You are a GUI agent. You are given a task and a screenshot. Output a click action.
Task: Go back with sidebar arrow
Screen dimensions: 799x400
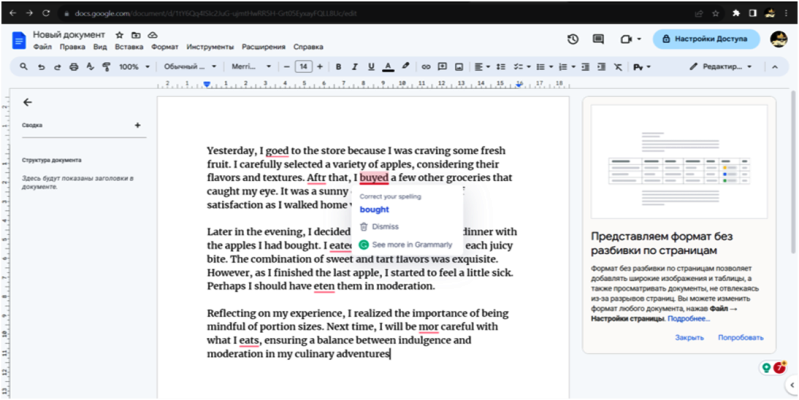coord(27,102)
